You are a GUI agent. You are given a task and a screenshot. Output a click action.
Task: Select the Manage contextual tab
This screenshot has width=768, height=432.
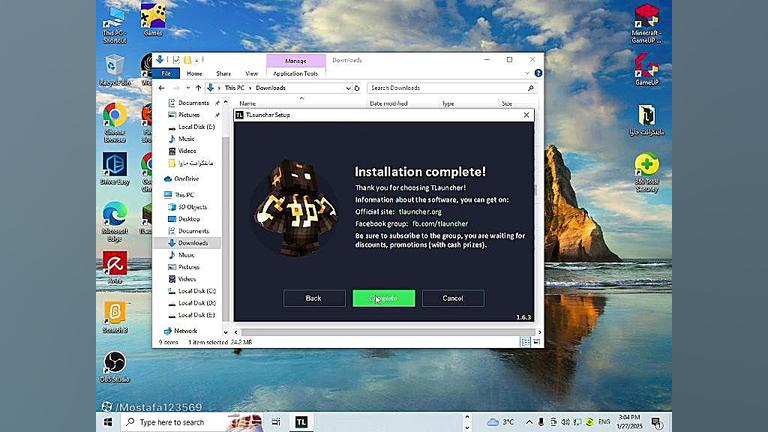pos(296,61)
